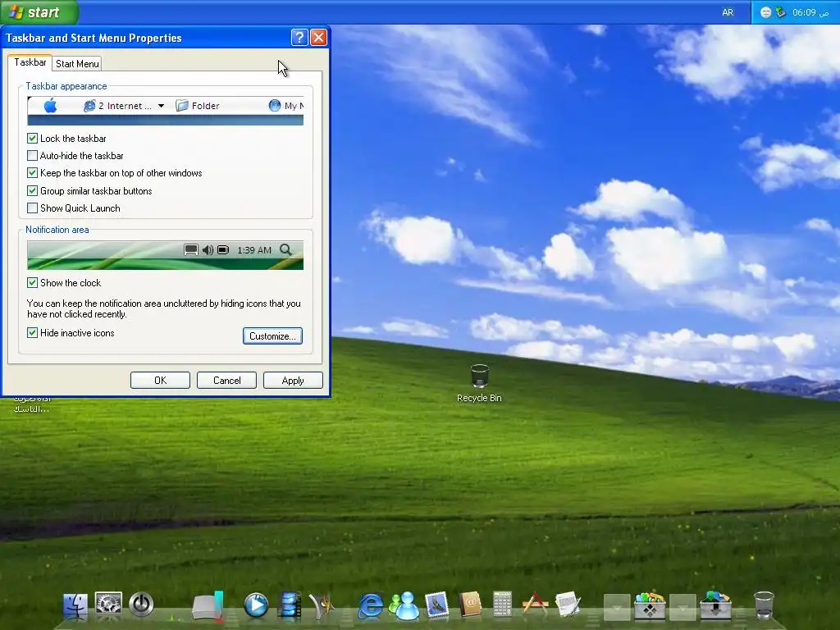840x630 pixels.
Task: Open the Trash can in the dock
Action: click(764, 605)
